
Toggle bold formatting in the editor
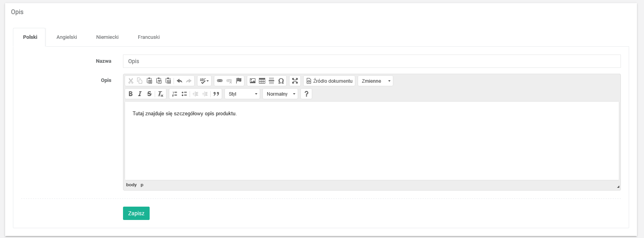click(130, 94)
